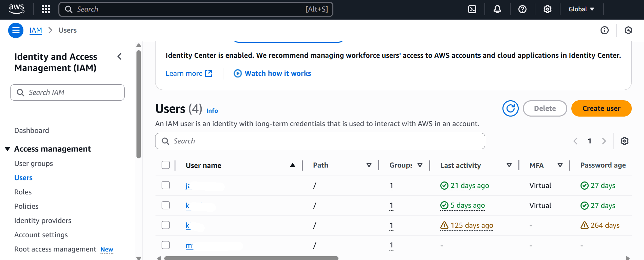The height and width of the screenshot is (260, 644).
Task: Click the check icon beside 5 days ago
Action: click(444, 205)
